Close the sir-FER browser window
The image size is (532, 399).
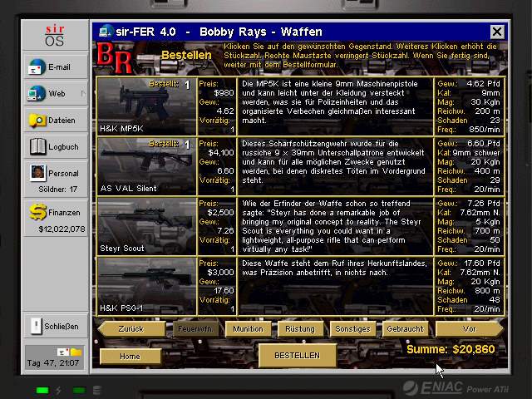tap(497, 32)
